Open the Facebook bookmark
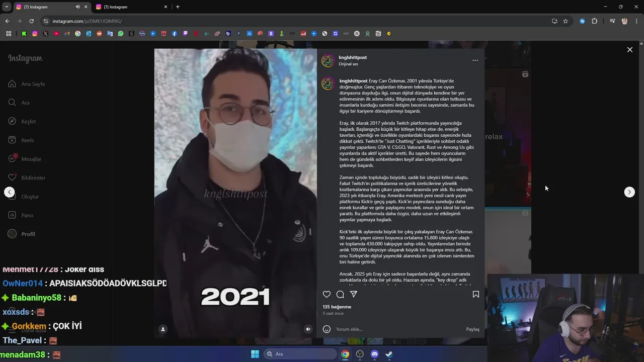The width and height of the screenshot is (644, 362). 175,34
